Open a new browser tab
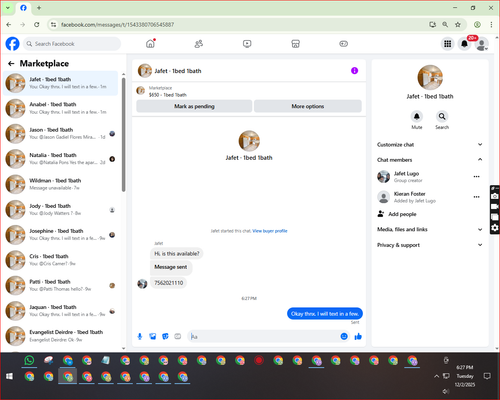Viewport: 500px width, 400px height. pyautogui.click(x=39, y=8)
